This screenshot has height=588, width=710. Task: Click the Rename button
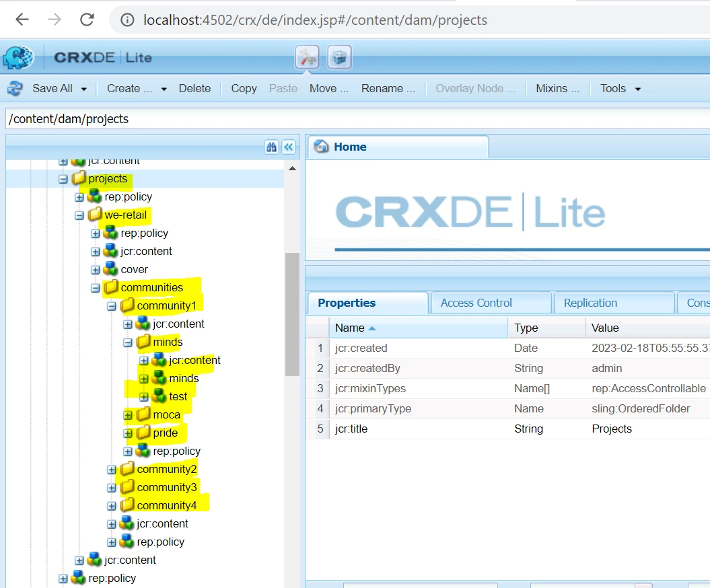pos(388,88)
